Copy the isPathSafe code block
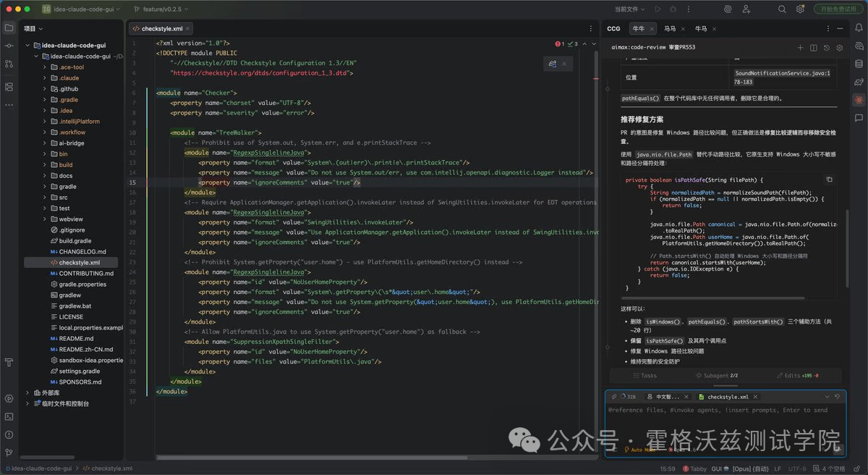The width and height of the screenshot is (868, 475). click(x=829, y=180)
